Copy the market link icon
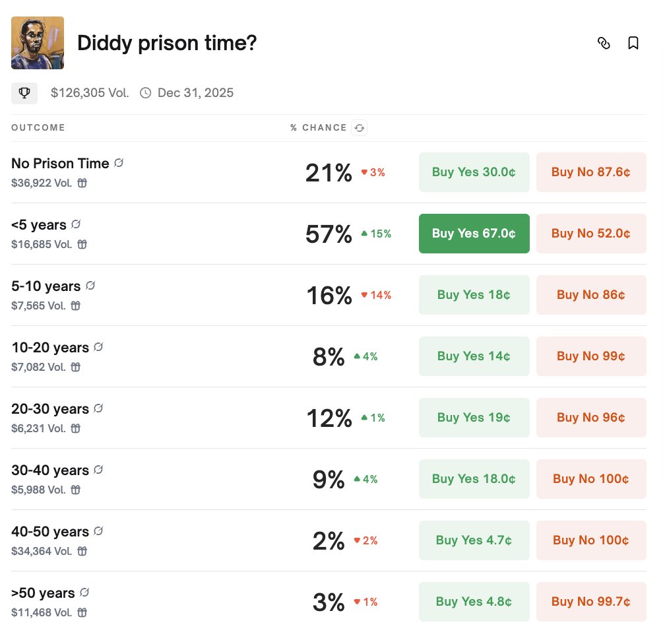Image resolution: width=665 pixels, height=644 pixels. 604,43
